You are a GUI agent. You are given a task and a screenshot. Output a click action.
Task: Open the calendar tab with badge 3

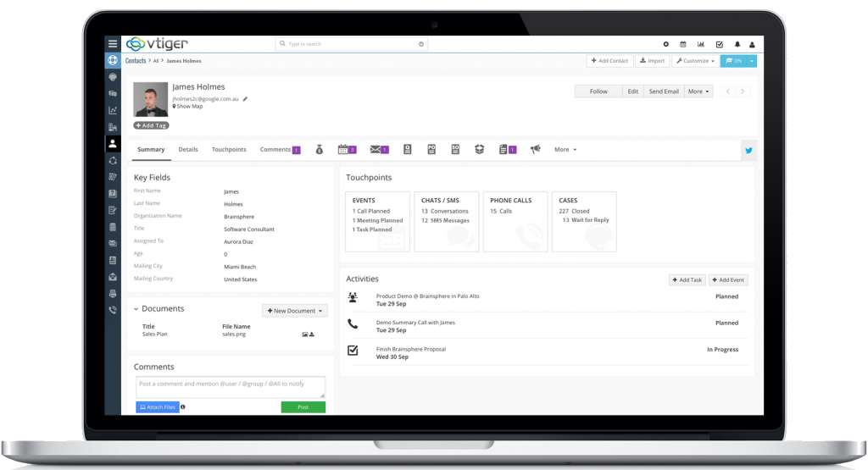pyautogui.click(x=347, y=149)
